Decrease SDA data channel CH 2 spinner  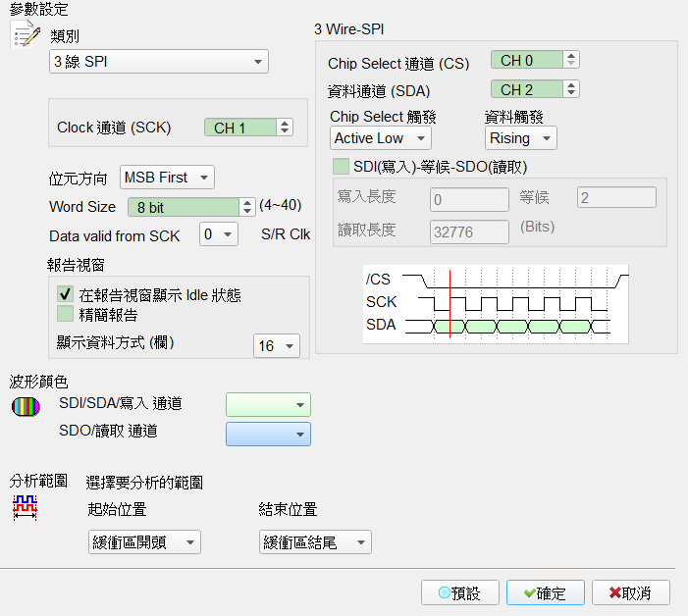571,93
